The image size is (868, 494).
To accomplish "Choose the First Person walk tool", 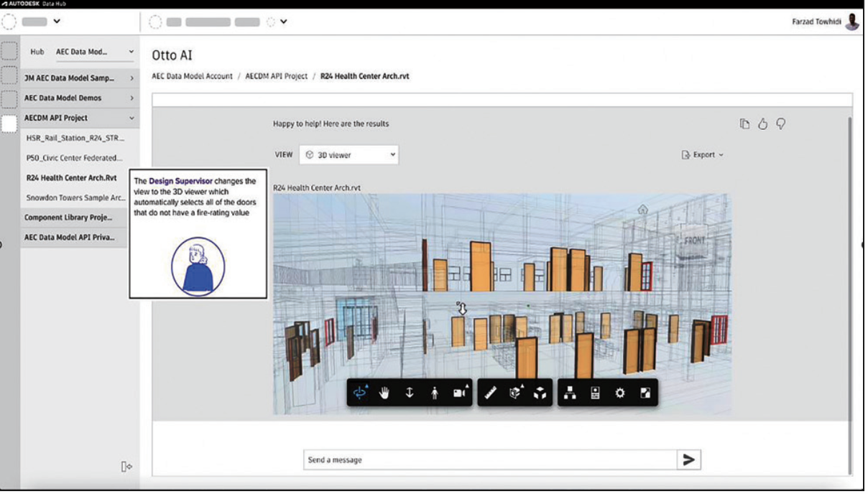I will point(434,393).
